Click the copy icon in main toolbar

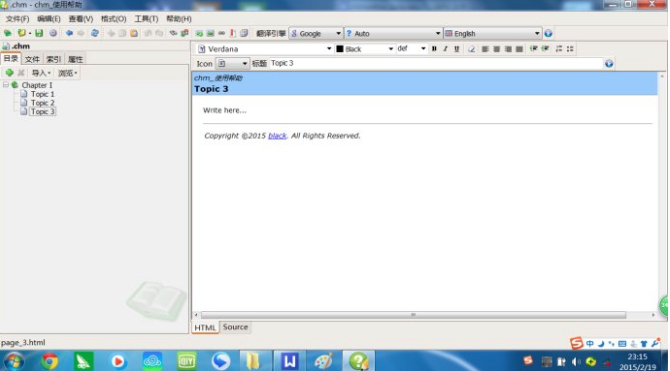coord(122,33)
